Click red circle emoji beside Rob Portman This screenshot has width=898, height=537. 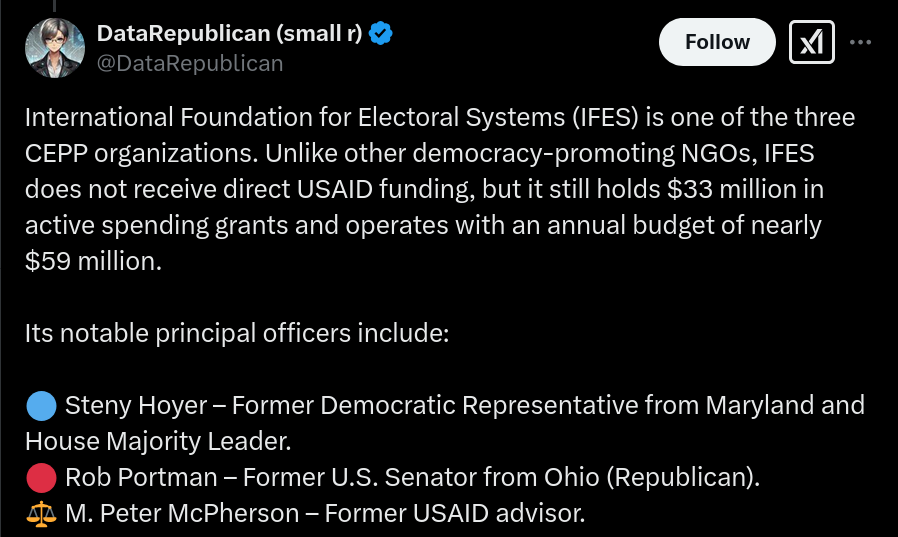pos(41,478)
